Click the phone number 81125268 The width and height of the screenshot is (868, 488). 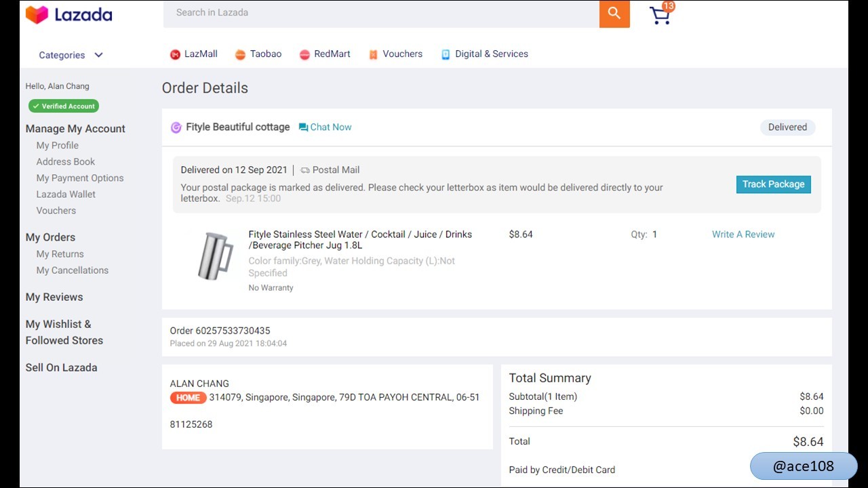191,424
